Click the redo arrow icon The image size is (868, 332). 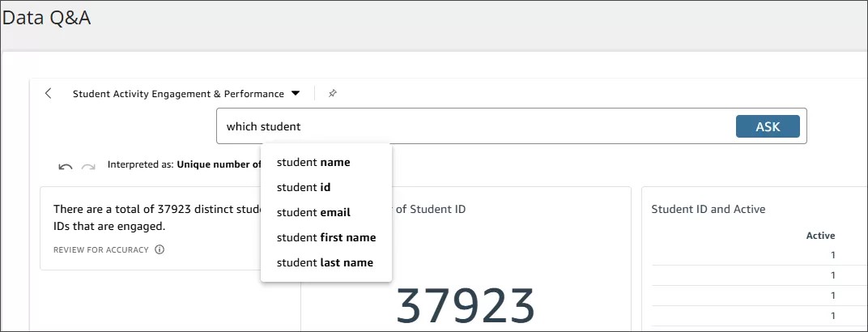tap(88, 165)
